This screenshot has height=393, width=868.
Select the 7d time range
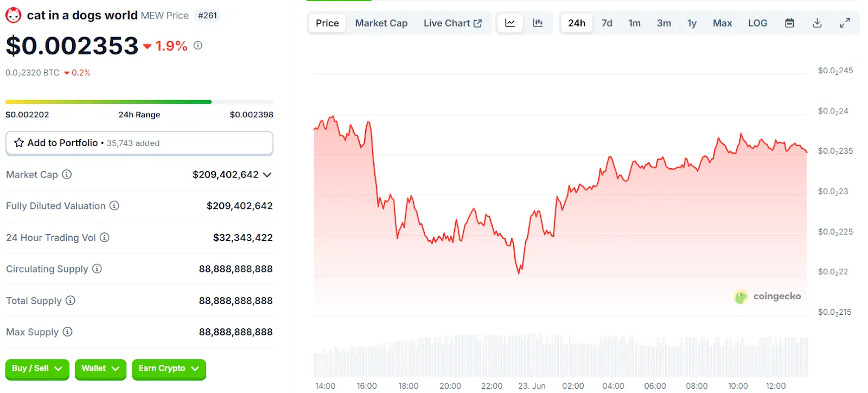pos(607,23)
